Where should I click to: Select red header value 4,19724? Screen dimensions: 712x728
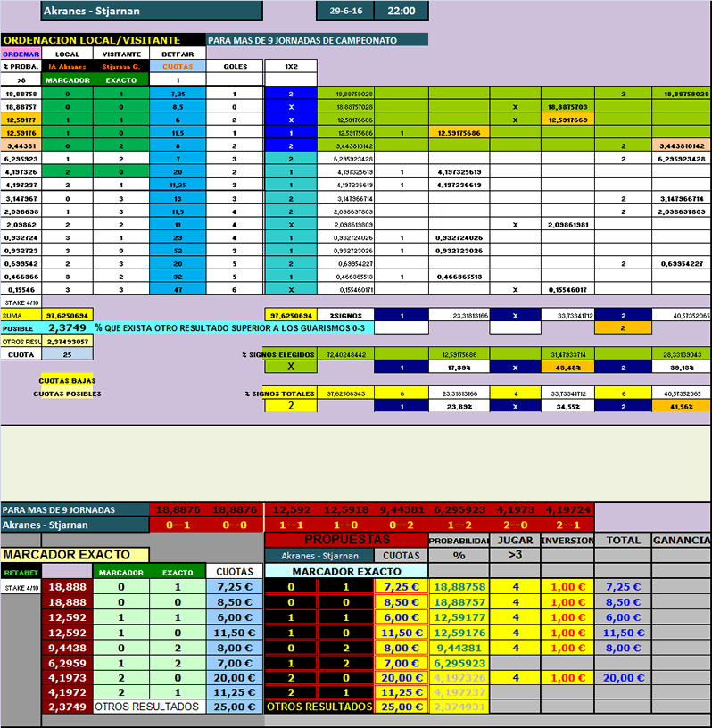567,509
